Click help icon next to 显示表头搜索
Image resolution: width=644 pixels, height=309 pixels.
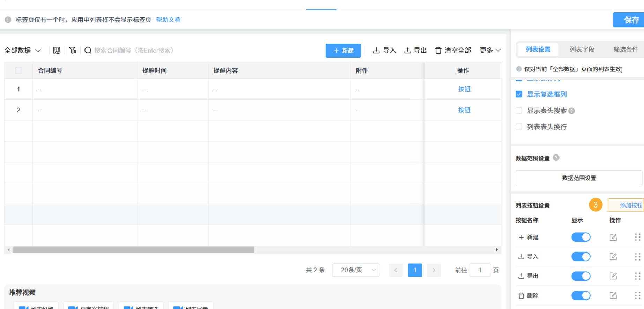[x=571, y=111]
